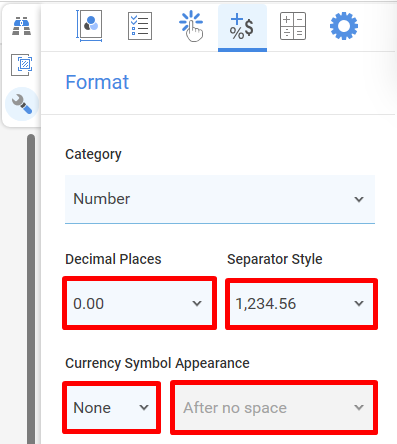Open the Separator Style dropdown
The image size is (397, 444).
[301, 304]
